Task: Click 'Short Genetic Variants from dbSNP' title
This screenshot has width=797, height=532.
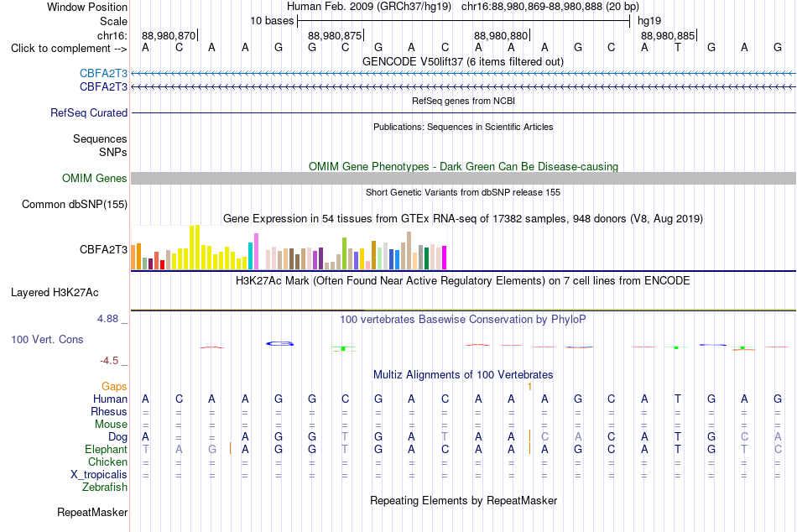Action: click(462, 192)
